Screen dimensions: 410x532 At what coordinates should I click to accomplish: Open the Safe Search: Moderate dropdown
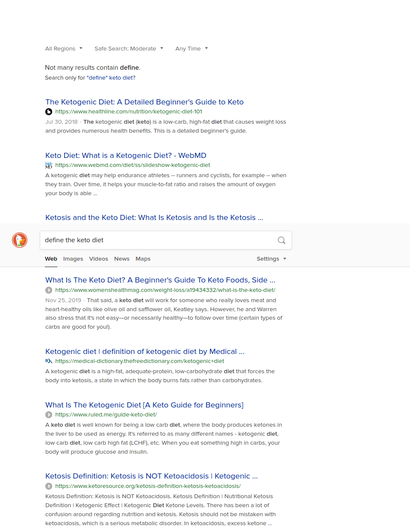click(x=129, y=49)
